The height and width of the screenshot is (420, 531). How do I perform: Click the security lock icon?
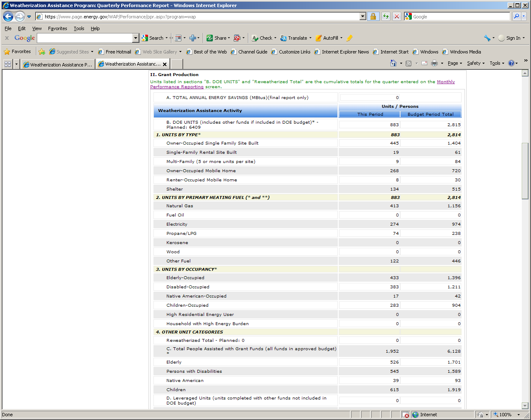point(373,17)
